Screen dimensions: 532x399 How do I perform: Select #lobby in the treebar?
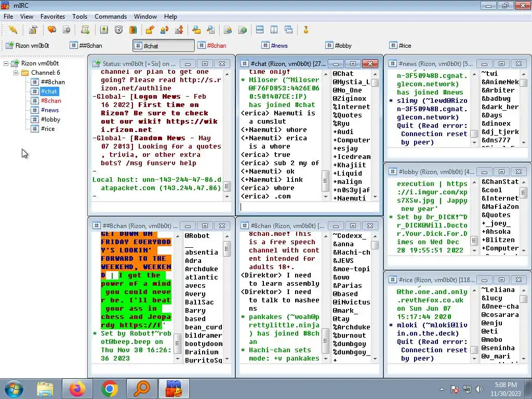click(x=50, y=119)
